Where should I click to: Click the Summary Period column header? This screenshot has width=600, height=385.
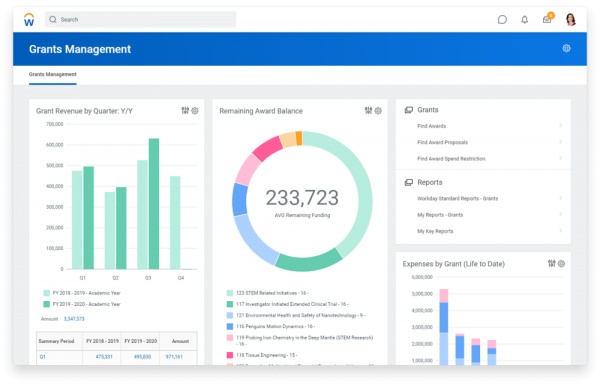click(56, 341)
